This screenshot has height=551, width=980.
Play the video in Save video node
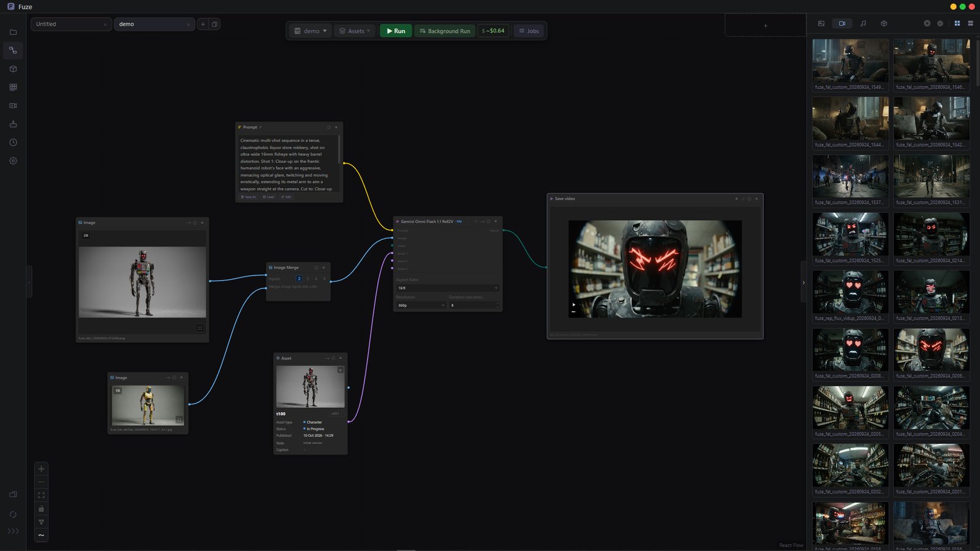[574, 304]
